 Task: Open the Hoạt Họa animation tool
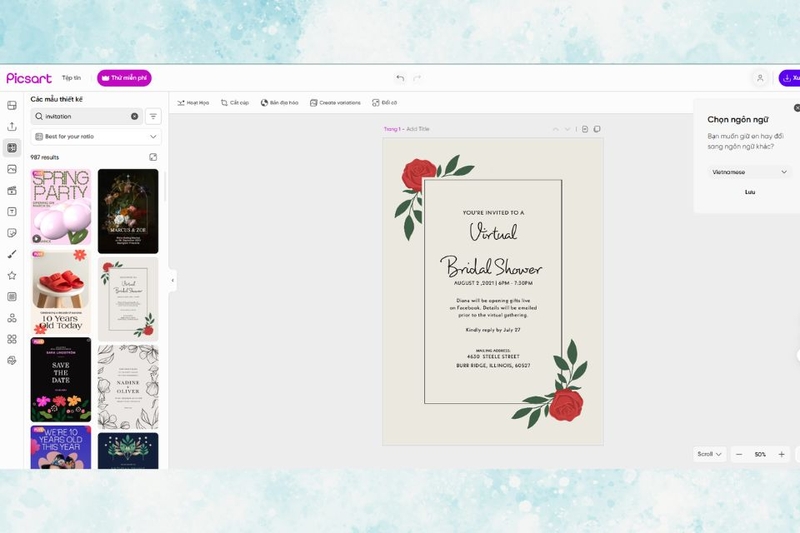(193, 103)
